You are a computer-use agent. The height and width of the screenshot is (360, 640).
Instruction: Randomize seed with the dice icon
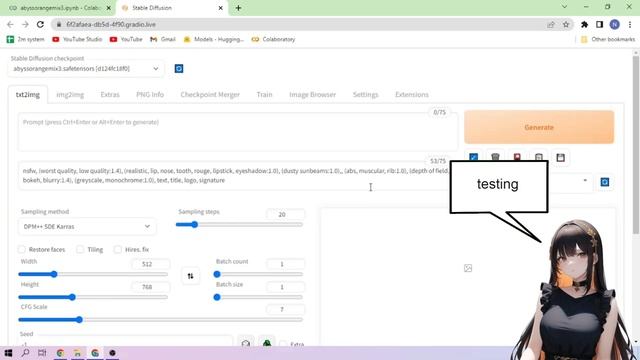tap(245, 344)
